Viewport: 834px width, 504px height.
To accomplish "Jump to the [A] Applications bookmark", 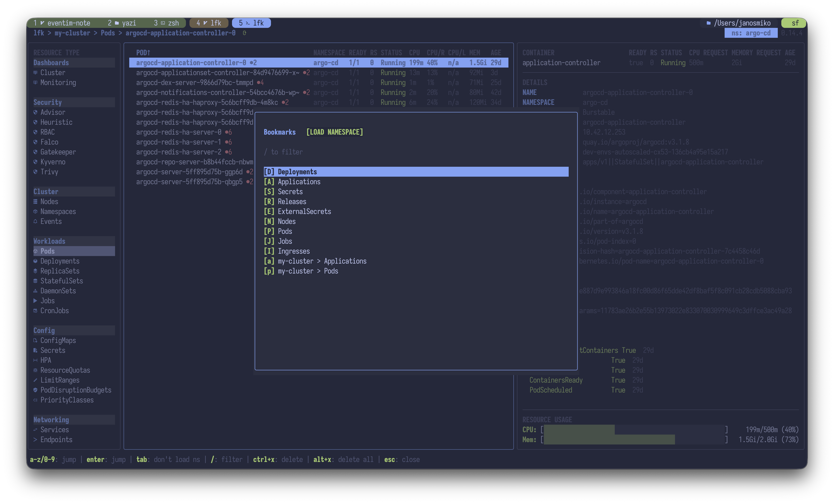I will (x=416, y=182).
